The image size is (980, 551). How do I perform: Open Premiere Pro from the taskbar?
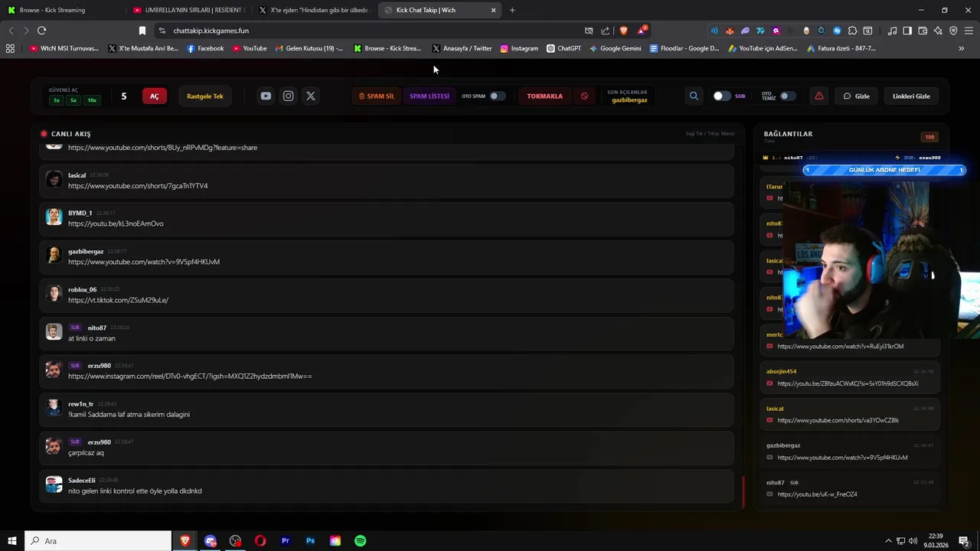(285, 541)
